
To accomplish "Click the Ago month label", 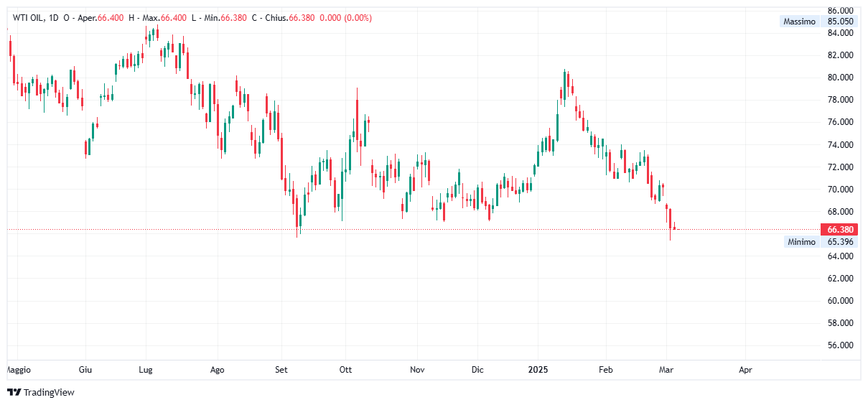I will pos(218,370).
